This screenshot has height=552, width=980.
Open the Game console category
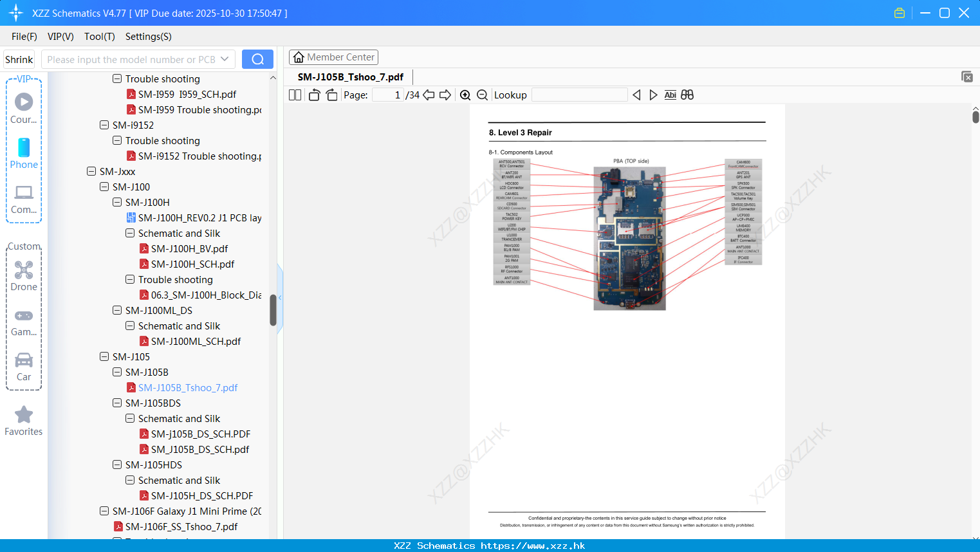click(24, 322)
